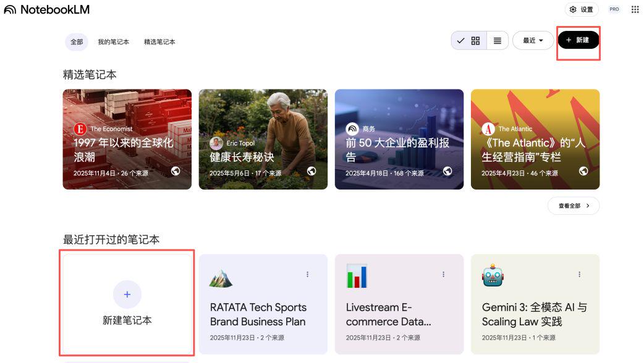Click the 查看全部 link
This screenshot has height=363, width=644.
573,206
